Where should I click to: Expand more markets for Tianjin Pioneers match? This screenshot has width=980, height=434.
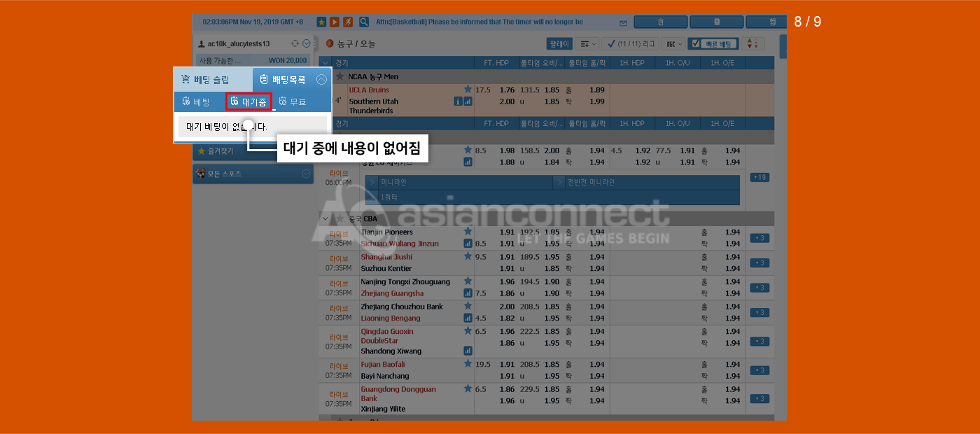759,238
